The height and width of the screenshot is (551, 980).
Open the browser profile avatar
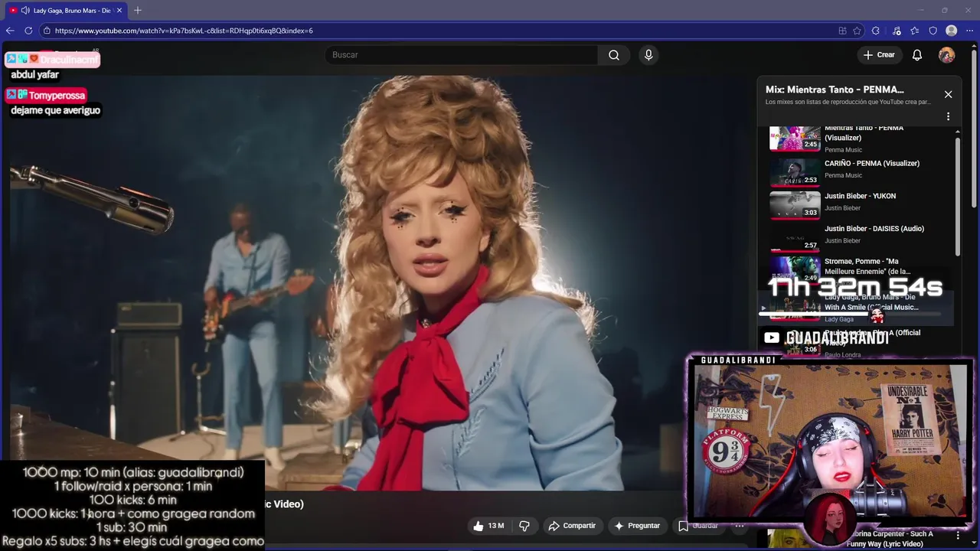952,31
